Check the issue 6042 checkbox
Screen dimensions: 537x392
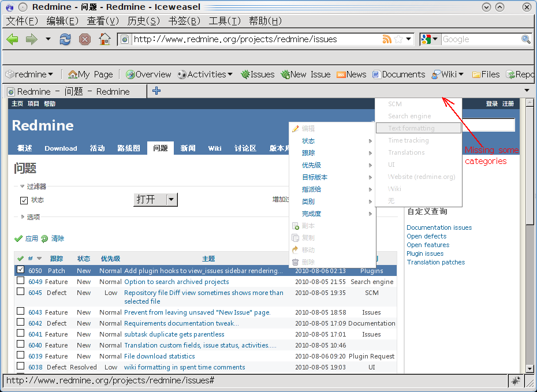21,322
